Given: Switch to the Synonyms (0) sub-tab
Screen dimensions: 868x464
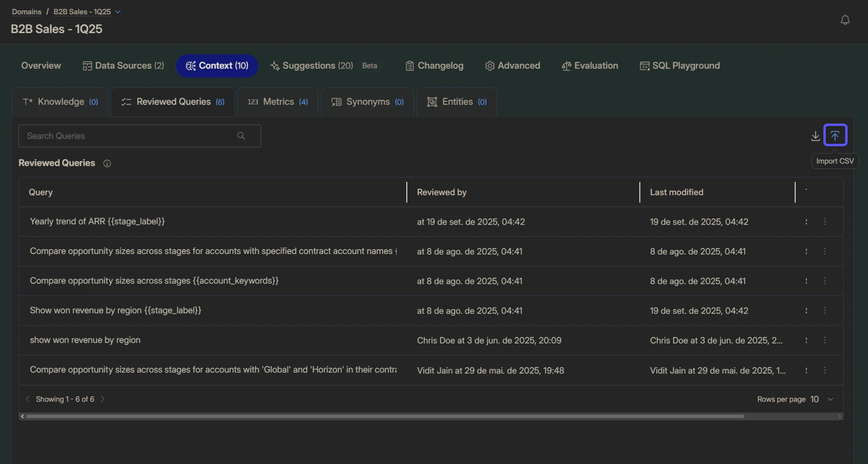Looking at the screenshot, I should tap(367, 102).
